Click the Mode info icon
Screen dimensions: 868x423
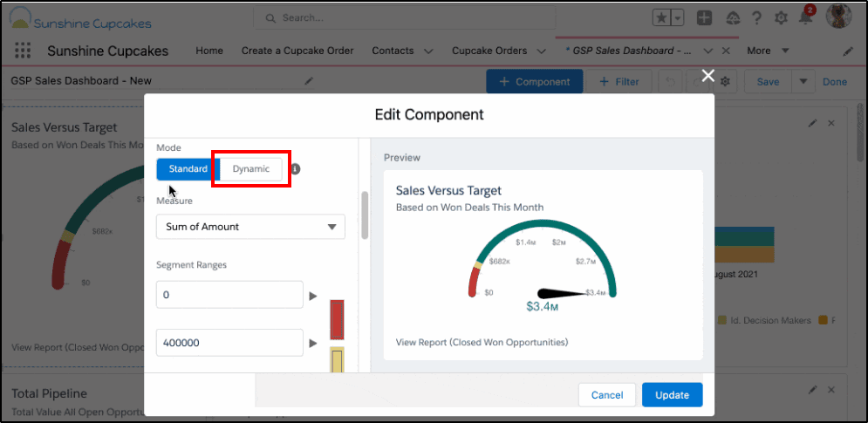pyautogui.click(x=296, y=169)
